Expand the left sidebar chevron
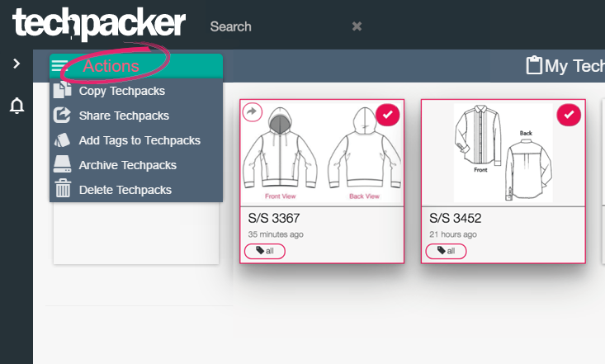Viewport: 605px width, 364px height. [x=17, y=64]
